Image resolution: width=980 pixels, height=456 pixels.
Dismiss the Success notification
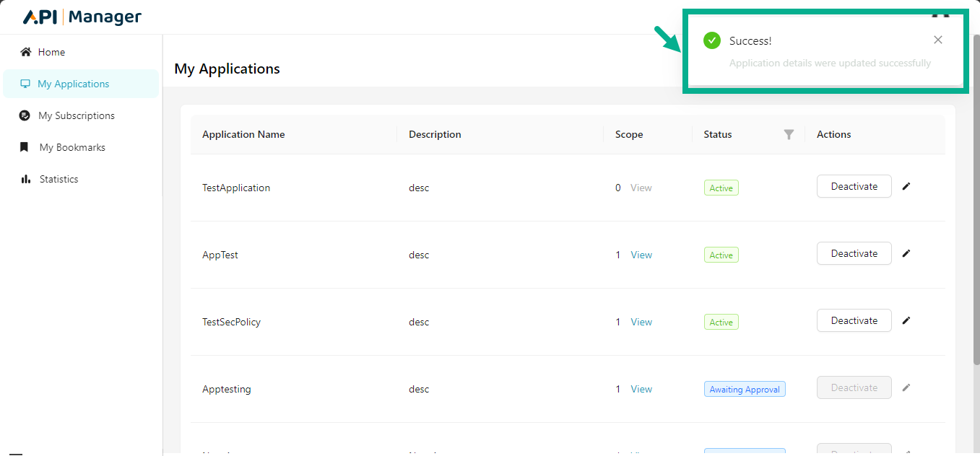point(937,40)
